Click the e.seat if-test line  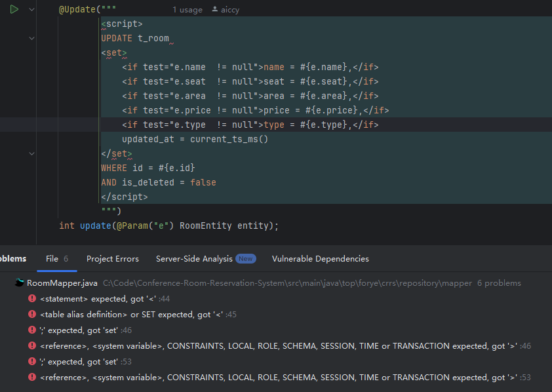tap(250, 81)
